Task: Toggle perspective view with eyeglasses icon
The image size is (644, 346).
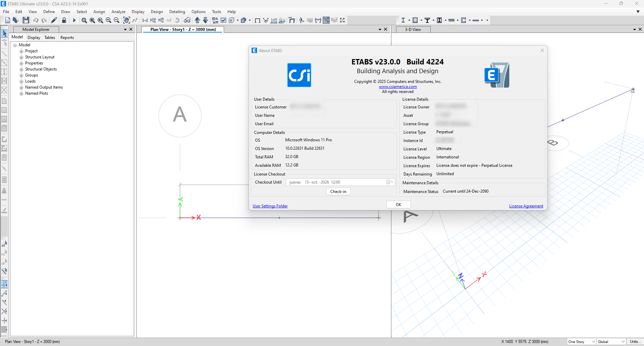Action: pyautogui.click(x=187, y=20)
